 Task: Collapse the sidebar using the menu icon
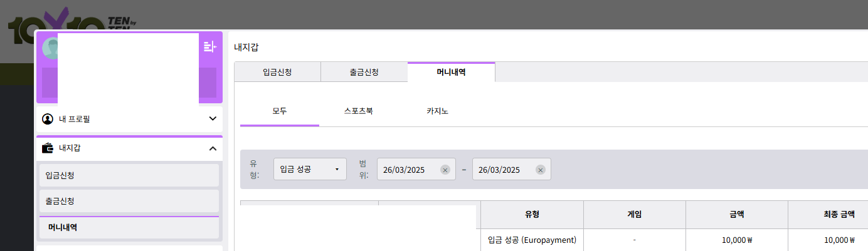pos(210,46)
